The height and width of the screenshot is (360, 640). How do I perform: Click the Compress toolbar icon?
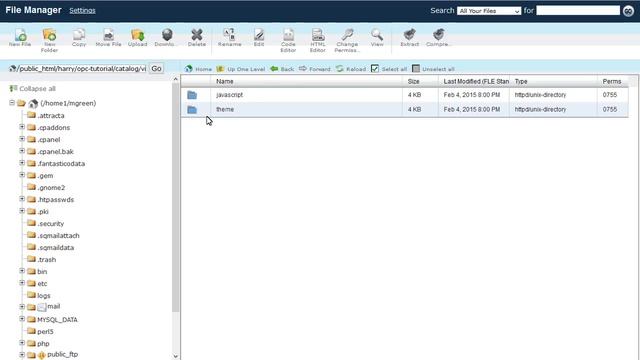pos(438,38)
